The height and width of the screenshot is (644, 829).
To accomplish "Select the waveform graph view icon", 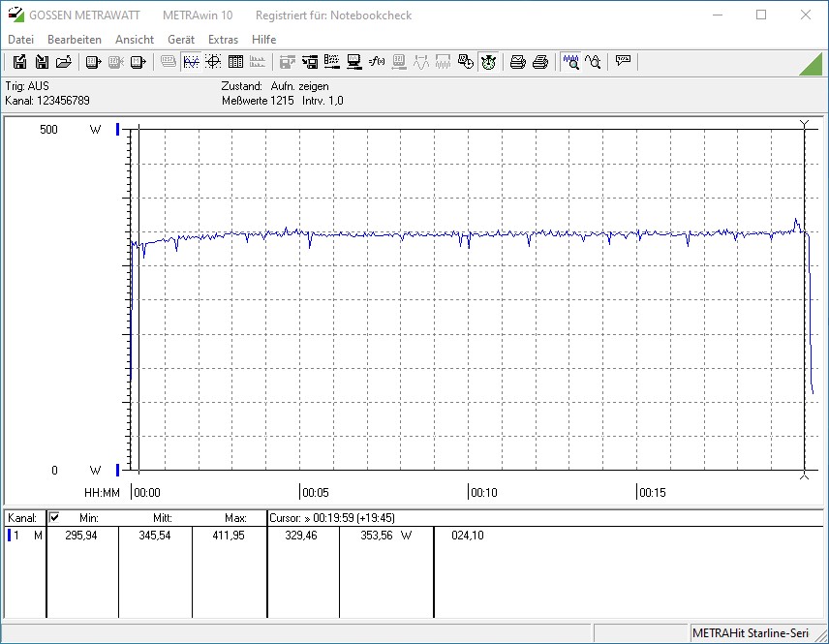I will 191,62.
